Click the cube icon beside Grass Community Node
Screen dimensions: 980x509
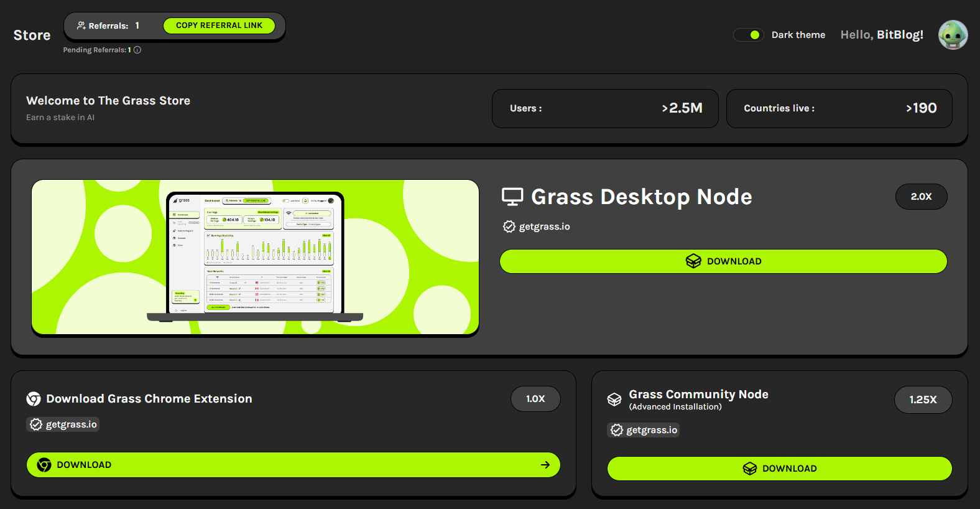(x=614, y=399)
